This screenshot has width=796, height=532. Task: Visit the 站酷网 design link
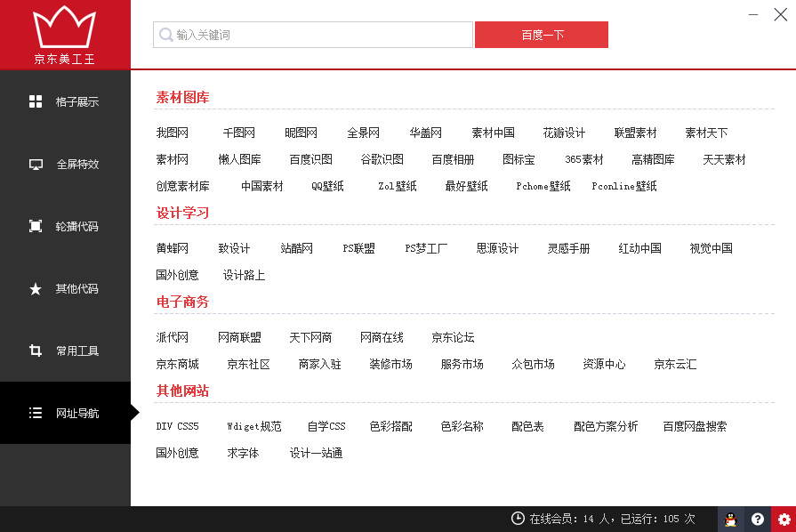coord(296,249)
